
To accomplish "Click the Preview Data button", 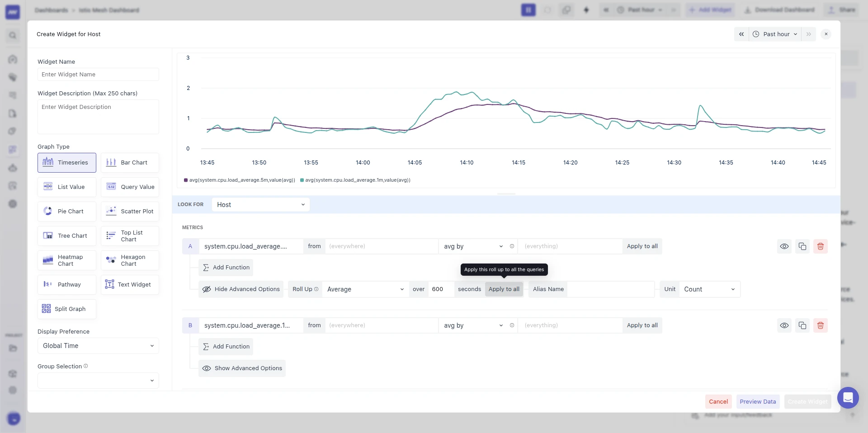I will pyautogui.click(x=758, y=401).
